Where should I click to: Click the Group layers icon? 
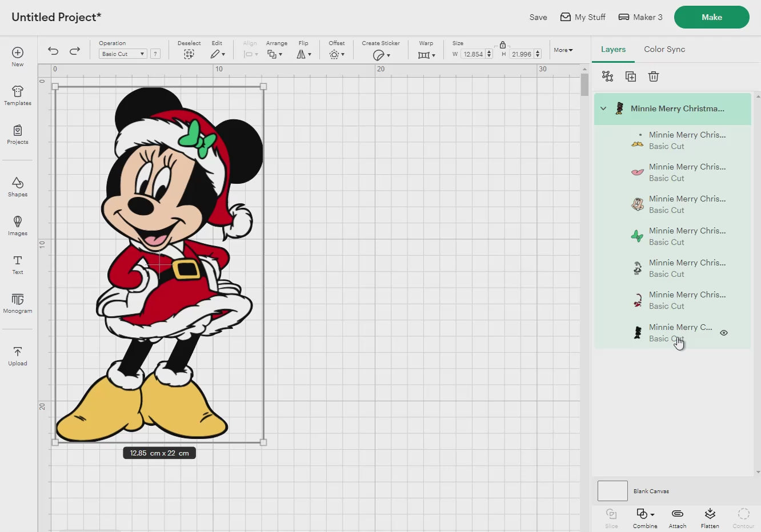[607, 76]
